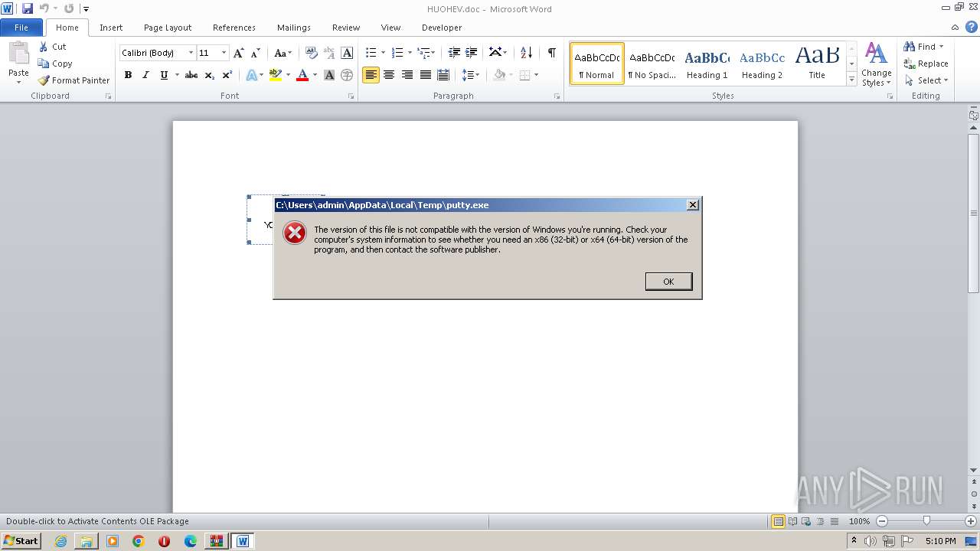Click the Justify alignment icon
The height and width of the screenshot is (551, 980).
point(425,75)
